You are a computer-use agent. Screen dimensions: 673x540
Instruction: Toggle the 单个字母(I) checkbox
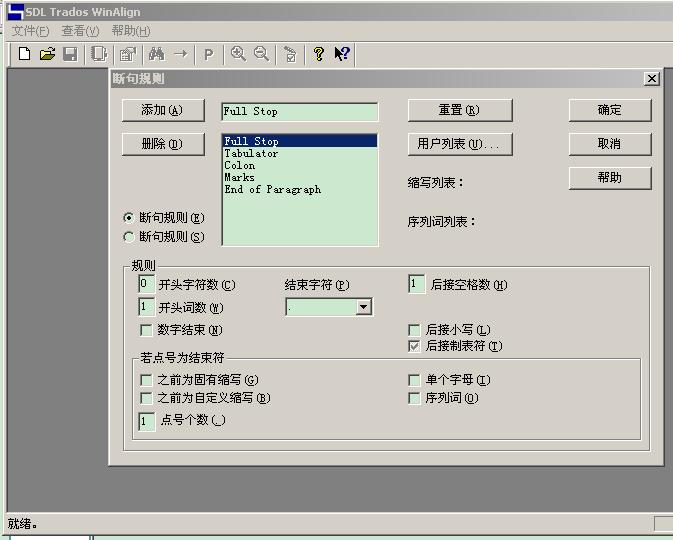coord(414,380)
